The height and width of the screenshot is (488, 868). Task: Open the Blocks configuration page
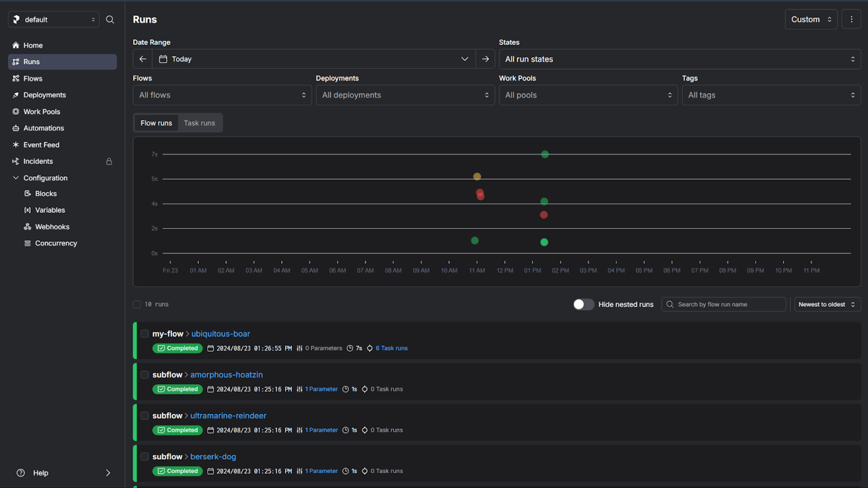click(46, 193)
